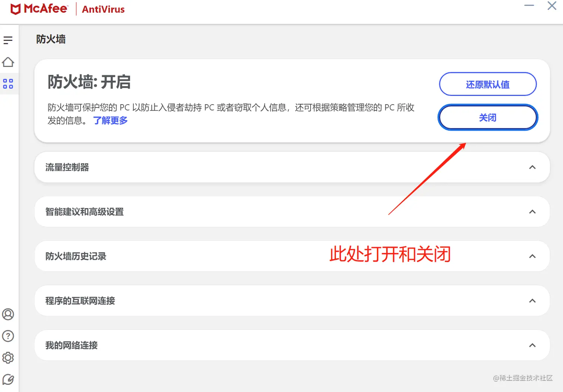The image size is (563, 392).
Task: Open the account profile icon
Action: (8, 314)
